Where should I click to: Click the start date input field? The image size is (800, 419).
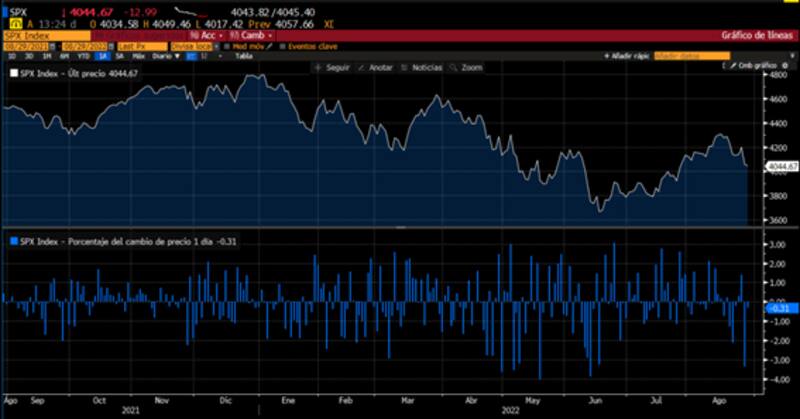(28, 46)
